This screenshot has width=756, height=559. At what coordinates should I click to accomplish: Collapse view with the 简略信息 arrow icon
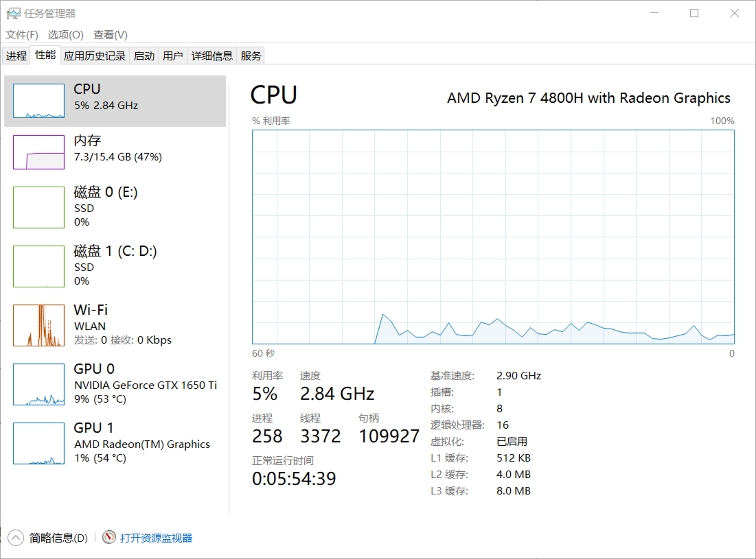tap(16, 538)
